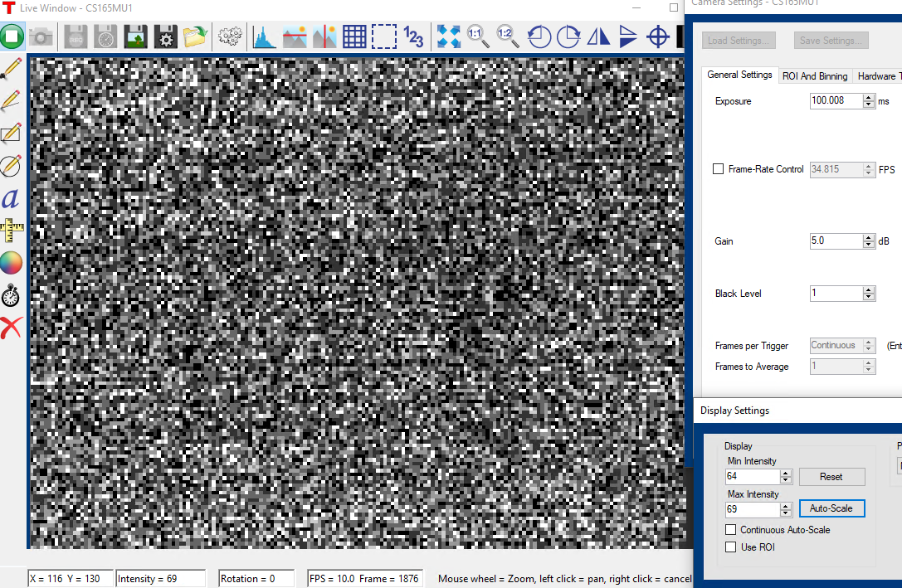
Task: Check the Use ROI box
Action: click(730, 547)
